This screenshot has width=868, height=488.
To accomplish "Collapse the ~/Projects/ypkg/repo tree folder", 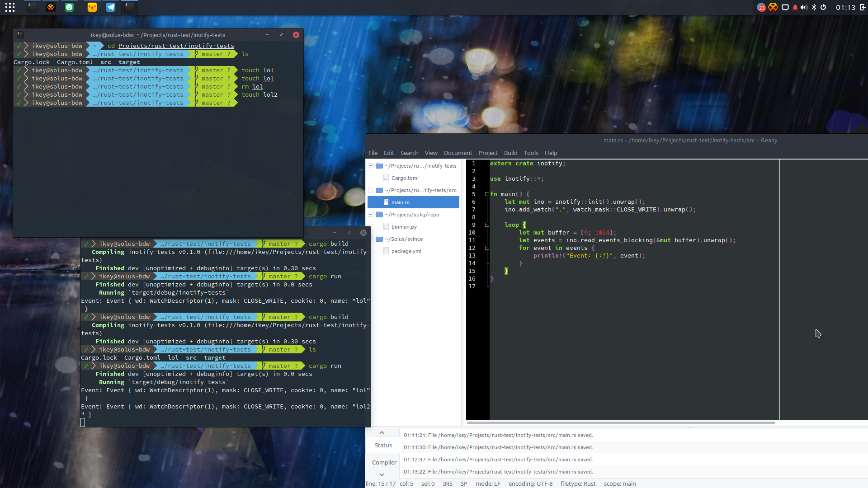I will click(x=371, y=215).
